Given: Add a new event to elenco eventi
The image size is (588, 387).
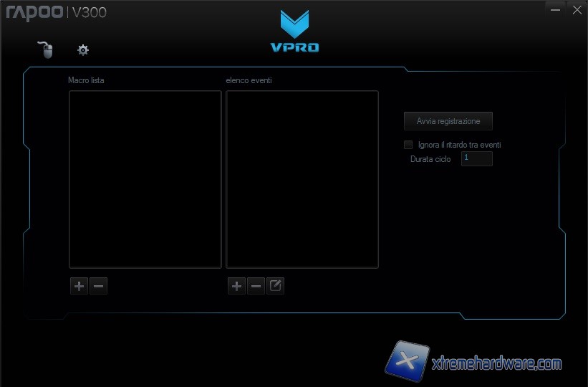Looking at the screenshot, I should click(236, 287).
